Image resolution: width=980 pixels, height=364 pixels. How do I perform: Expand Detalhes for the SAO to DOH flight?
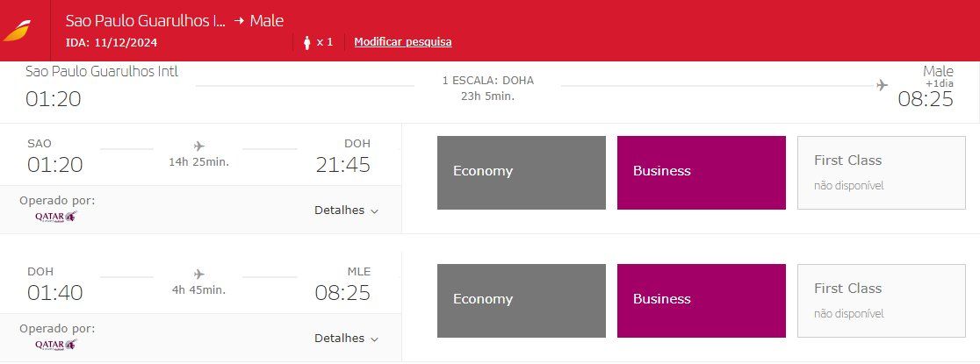coord(346,211)
